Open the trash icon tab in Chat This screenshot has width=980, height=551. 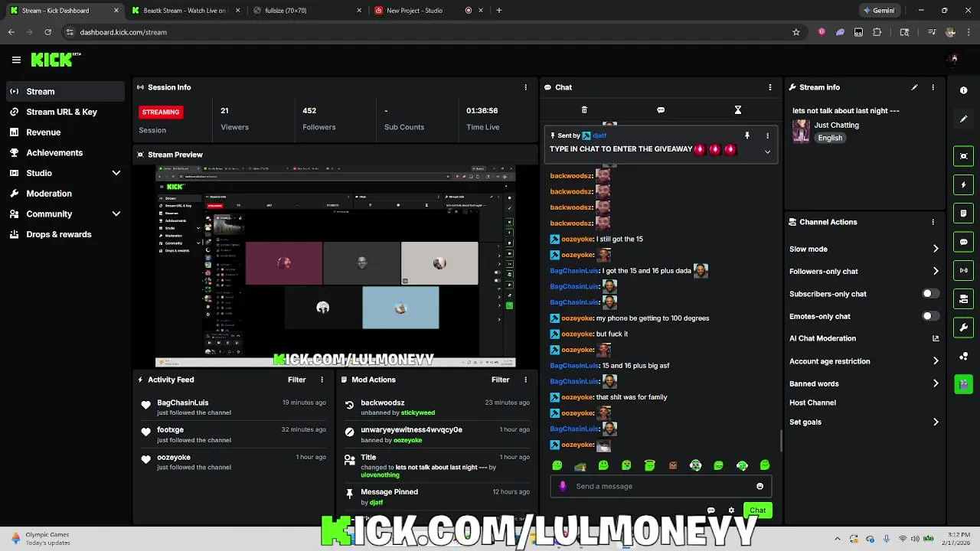tap(584, 110)
